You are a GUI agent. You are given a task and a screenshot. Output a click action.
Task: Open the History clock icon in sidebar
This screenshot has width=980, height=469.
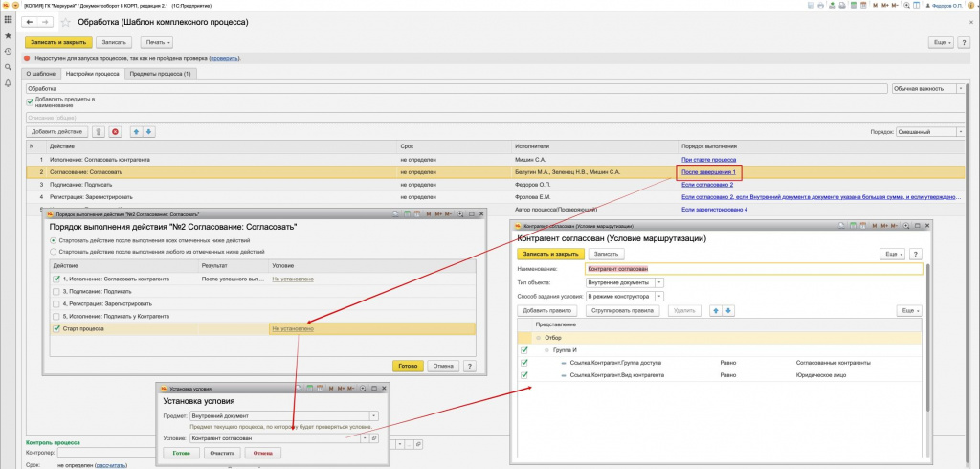point(8,52)
